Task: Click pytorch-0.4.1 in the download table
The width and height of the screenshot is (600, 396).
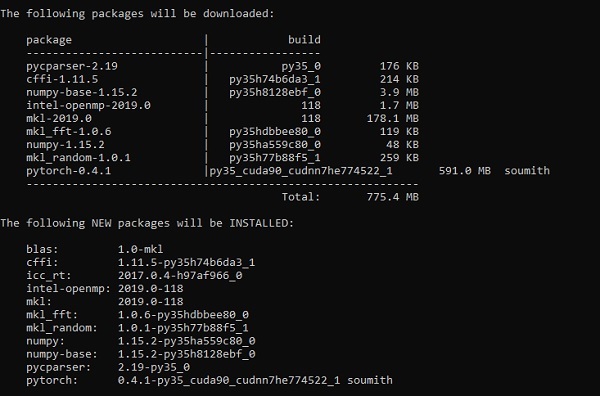Action: (x=68, y=171)
